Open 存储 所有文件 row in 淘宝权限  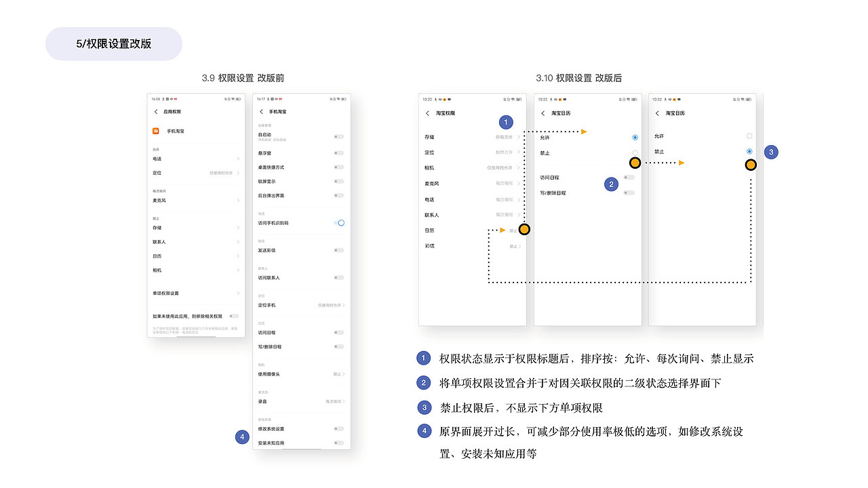(x=473, y=137)
